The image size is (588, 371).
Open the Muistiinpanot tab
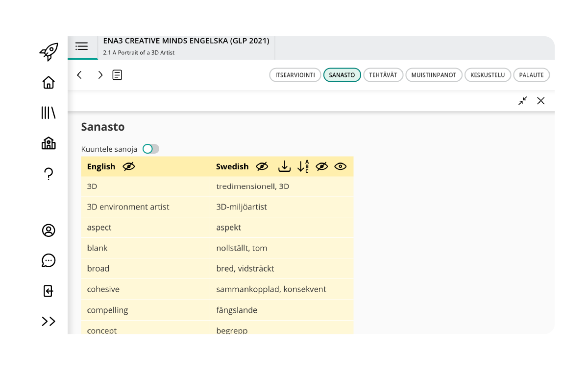(x=434, y=75)
